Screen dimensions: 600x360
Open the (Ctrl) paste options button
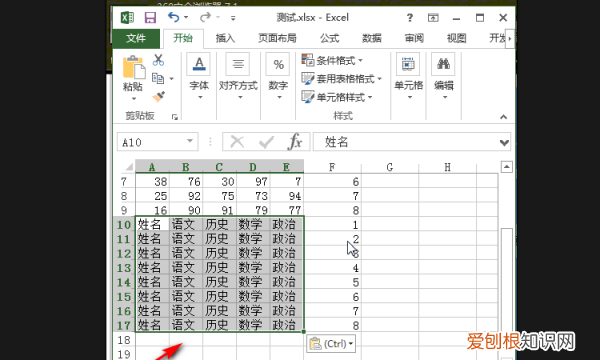click(x=331, y=344)
